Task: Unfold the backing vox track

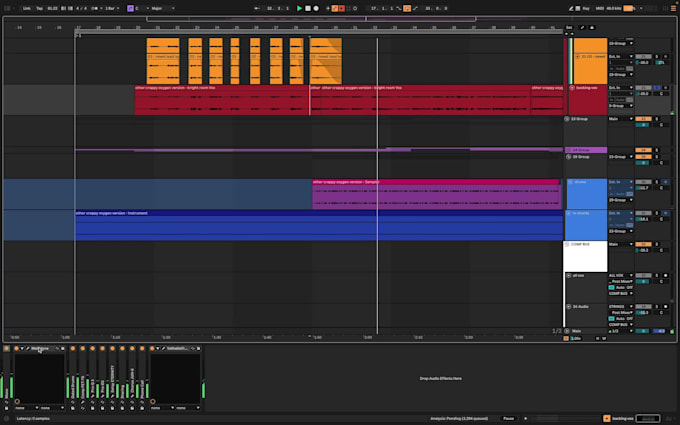Action: tap(572, 88)
